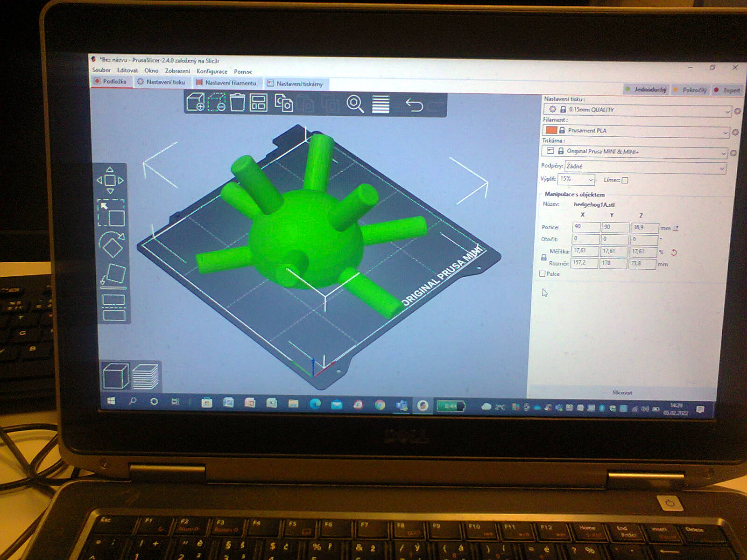The width and height of the screenshot is (747, 560).
Task: Switch to Jednoduchý mode
Action: pos(647,89)
